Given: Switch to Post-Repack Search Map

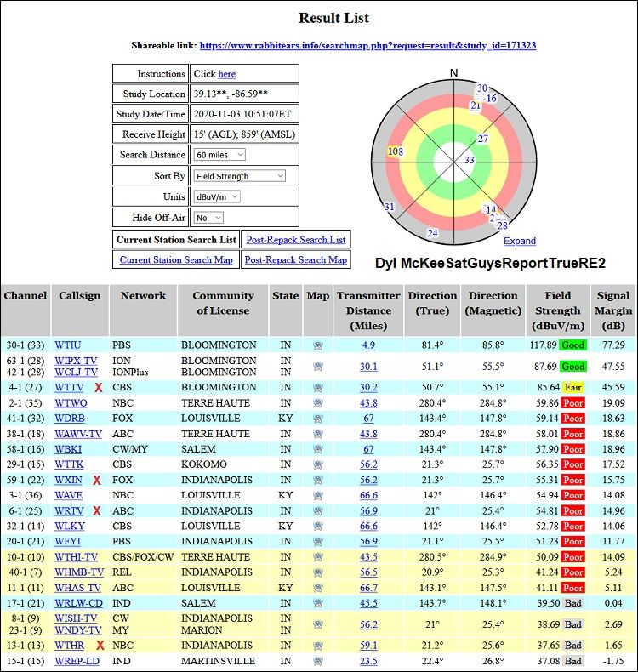Looking at the screenshot, I should pos(296,259).
